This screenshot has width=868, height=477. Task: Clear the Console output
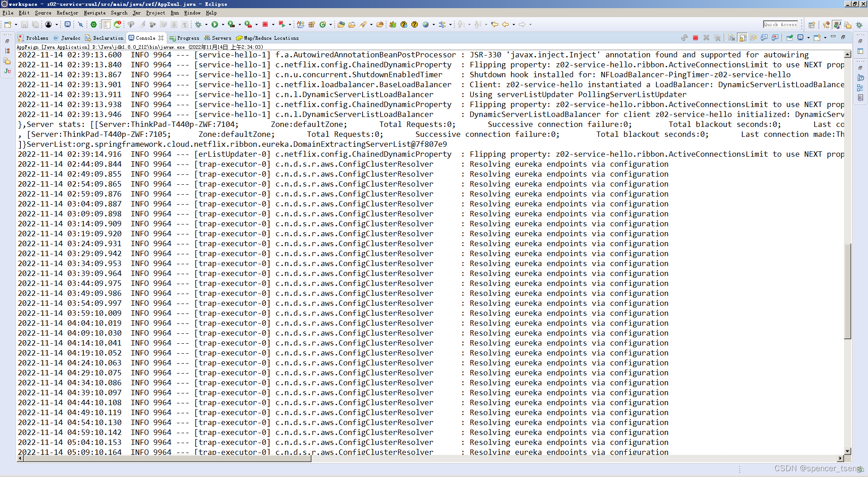(x=731, y=38)
